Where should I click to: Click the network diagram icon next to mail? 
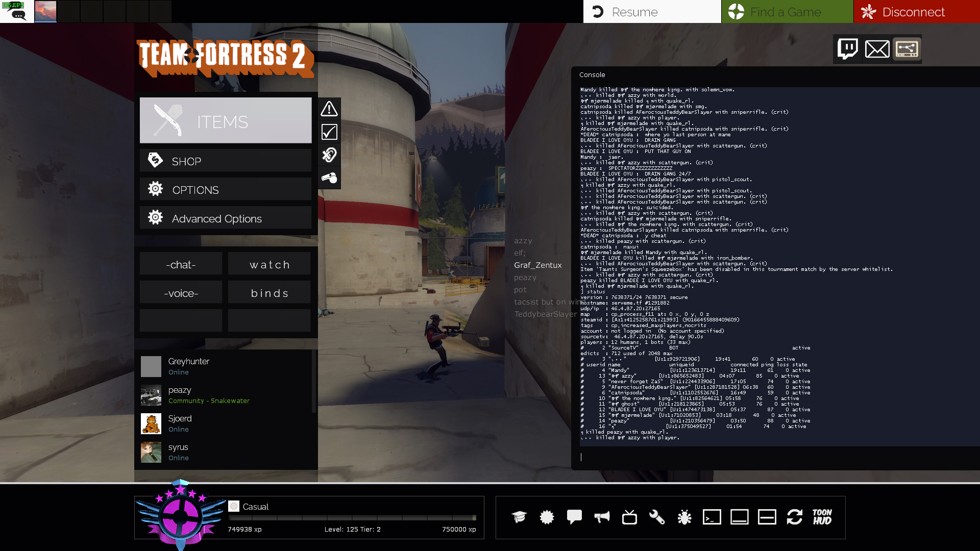coord(907,49)
